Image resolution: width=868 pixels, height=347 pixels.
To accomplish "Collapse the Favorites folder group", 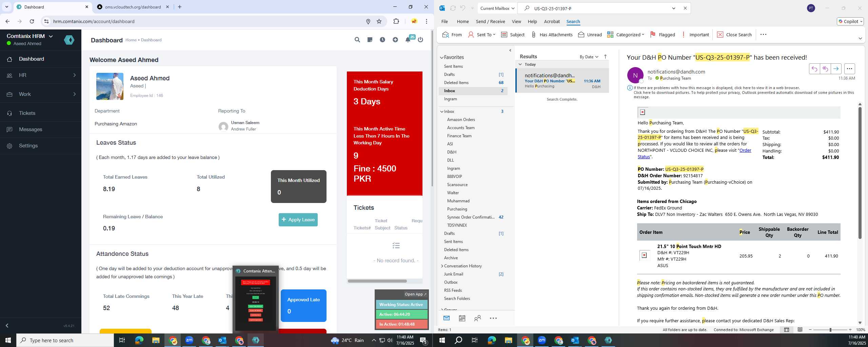I will point(442,58).
